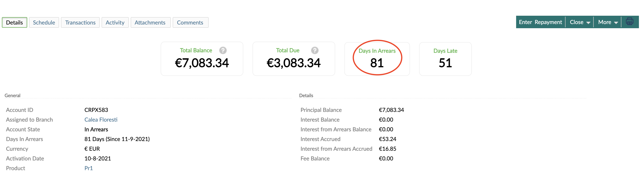View the Comments tab
This screenshot has width=644, height=172.
[x=190, y=22]
